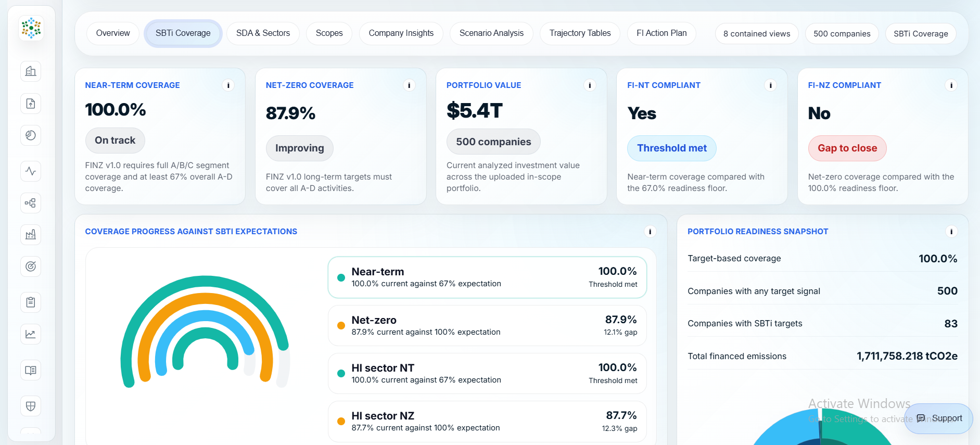
Task: Click the 12.1% gap label
Action: click(x=620, y=333)
